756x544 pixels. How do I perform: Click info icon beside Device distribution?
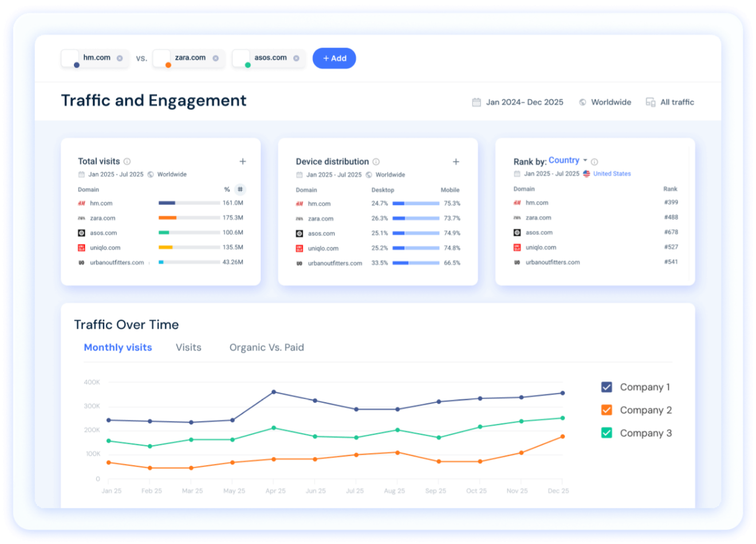tap(376, 162)
